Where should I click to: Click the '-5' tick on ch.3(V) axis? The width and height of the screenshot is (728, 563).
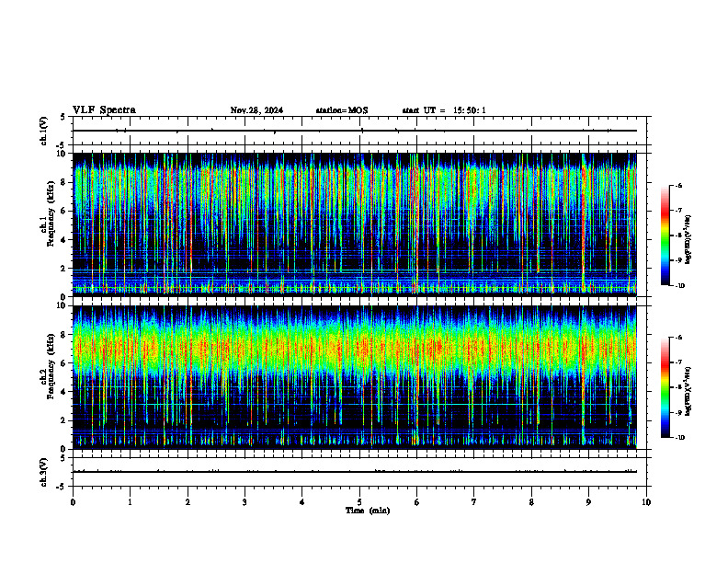tap(62, 487)
